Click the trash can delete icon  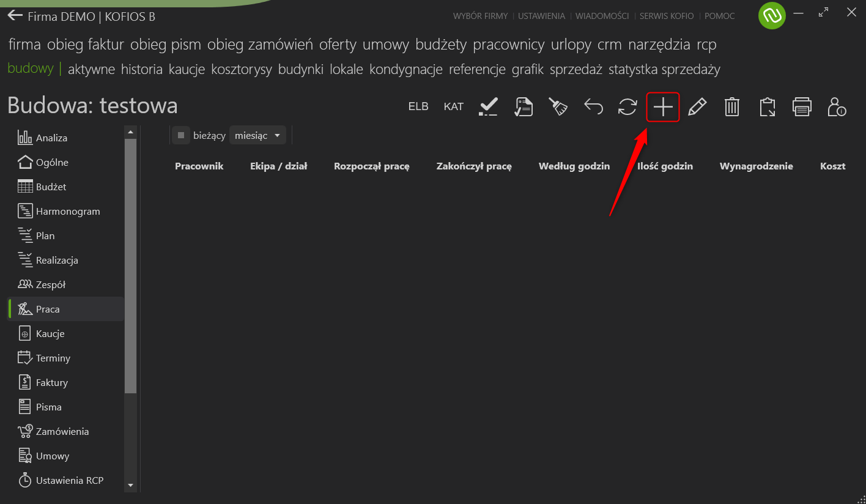click(732, 107)
